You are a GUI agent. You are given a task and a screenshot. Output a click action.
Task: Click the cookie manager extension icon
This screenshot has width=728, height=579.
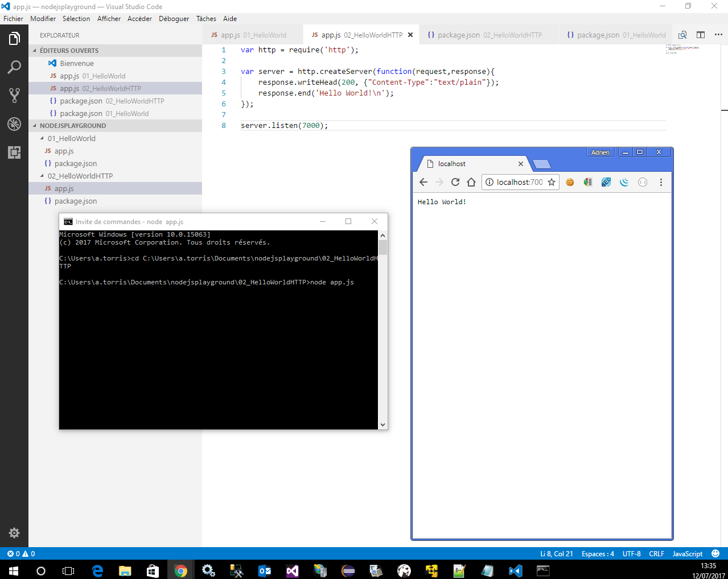coord(570,182)
